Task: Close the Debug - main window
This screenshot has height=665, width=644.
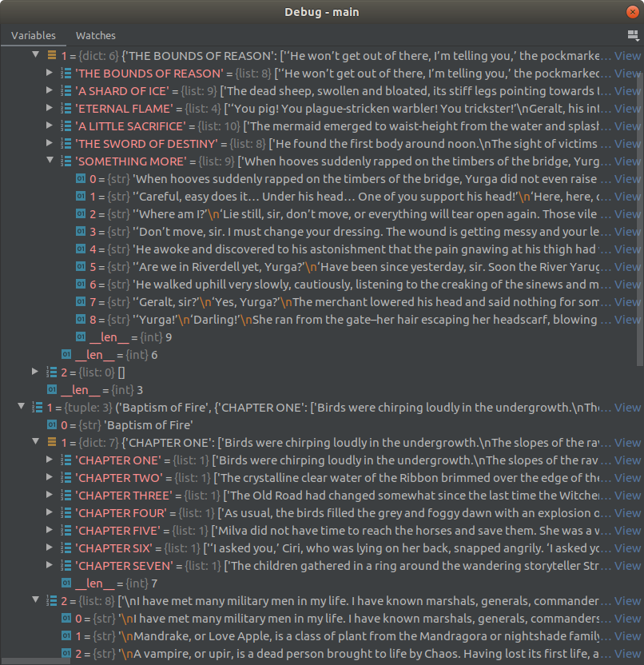Action: 633,12
